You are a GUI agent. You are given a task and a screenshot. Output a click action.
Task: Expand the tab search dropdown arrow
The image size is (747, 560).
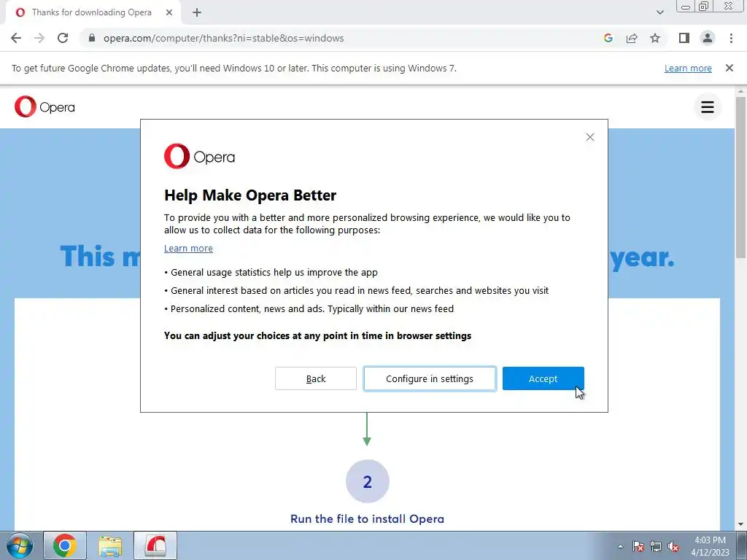[659, 12]
